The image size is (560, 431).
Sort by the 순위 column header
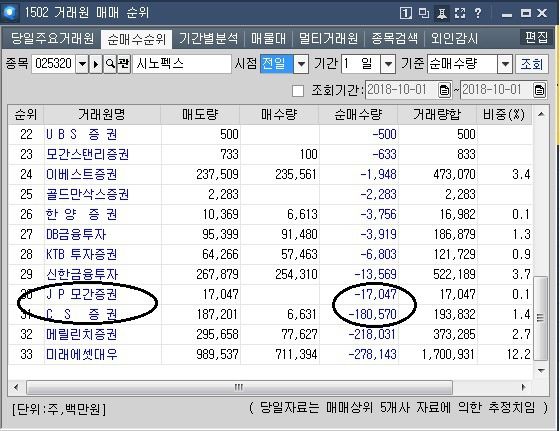click(26, 115)
